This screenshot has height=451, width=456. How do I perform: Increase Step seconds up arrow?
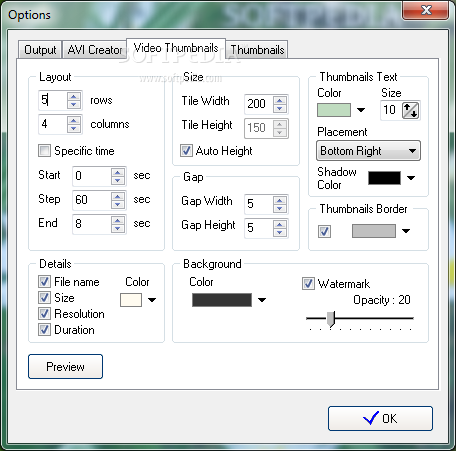[x=118, y=196]
